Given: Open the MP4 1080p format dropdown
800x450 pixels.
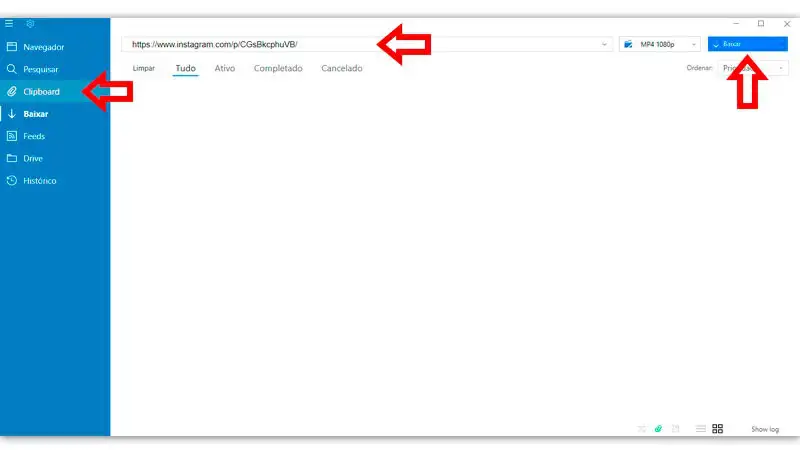Looking at the screenshot, I should pyautogui.click(x=660, y=44).
